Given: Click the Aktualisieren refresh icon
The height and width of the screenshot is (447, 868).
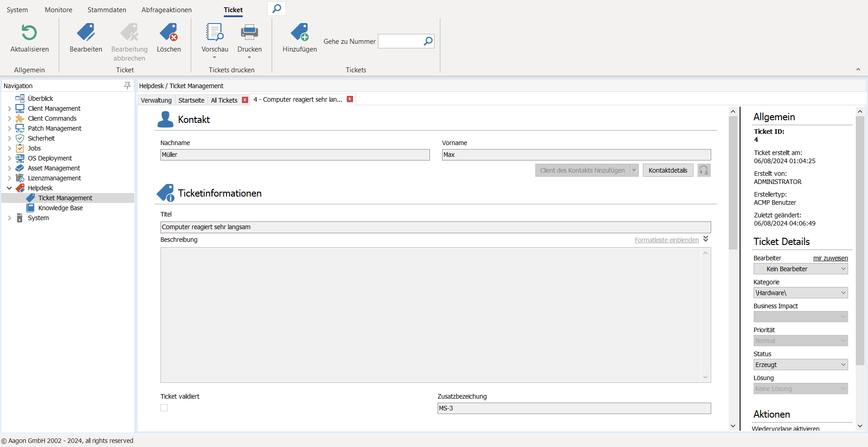Looking at the screenshot, I should (x=29, y=33).
